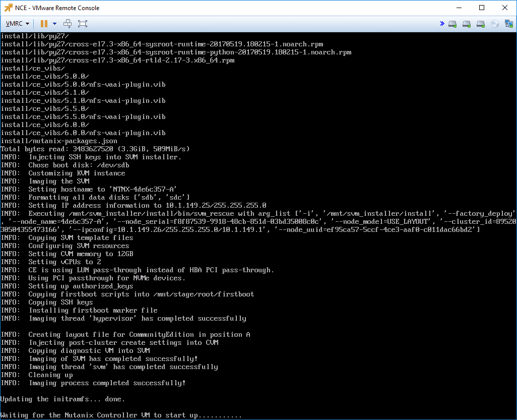
Task: Enter full screen mode via toolbar icon
Action: point(82,23)
